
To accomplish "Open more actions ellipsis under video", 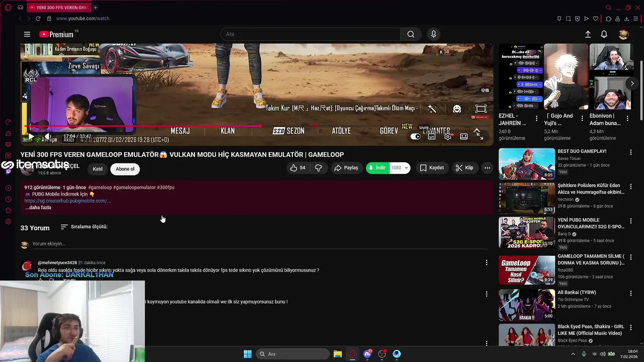I will [487, 168].
